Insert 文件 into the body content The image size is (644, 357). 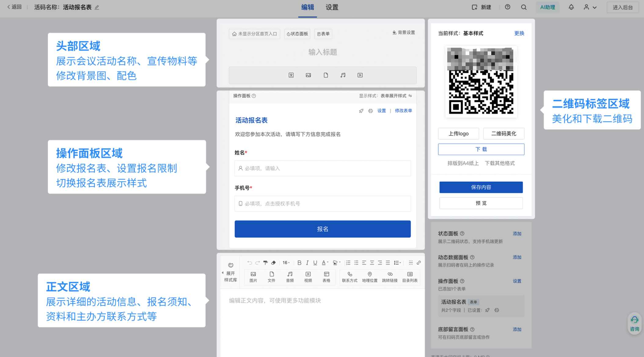click(272, 277)
